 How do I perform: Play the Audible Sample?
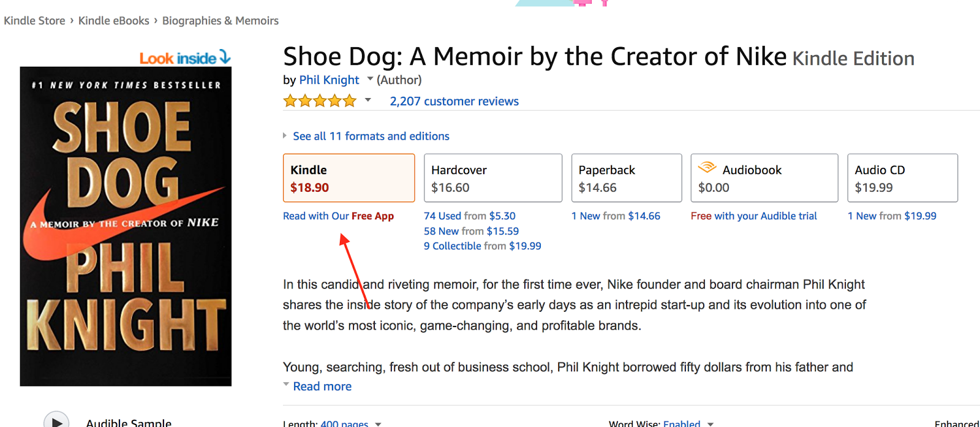(56, 421)
